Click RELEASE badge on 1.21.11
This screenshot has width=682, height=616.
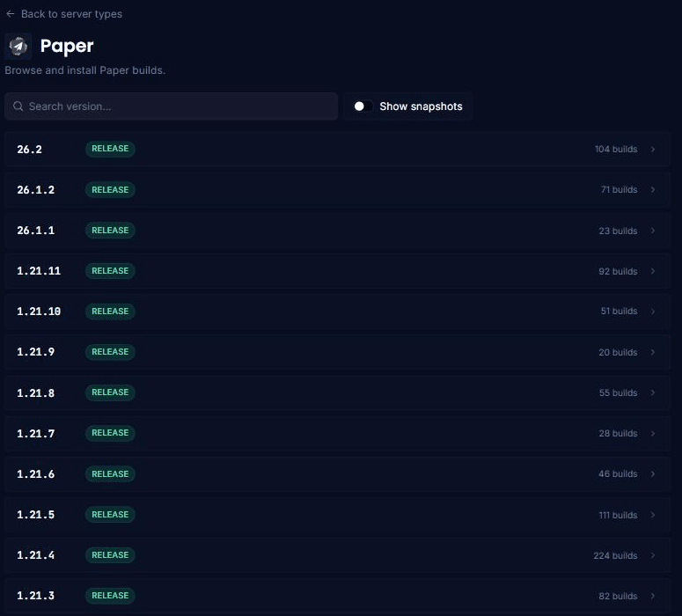point(110,271)
